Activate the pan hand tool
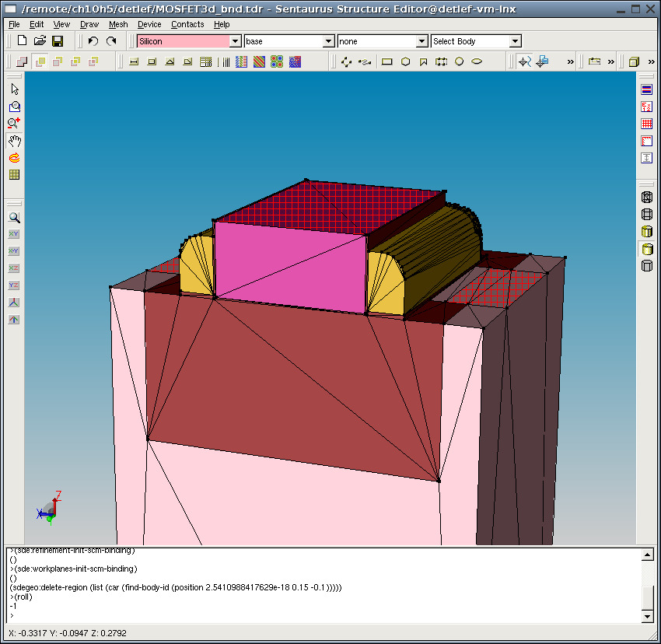Image resolution: width=661 pixels, height=644 pixels. tap(14, 141)
